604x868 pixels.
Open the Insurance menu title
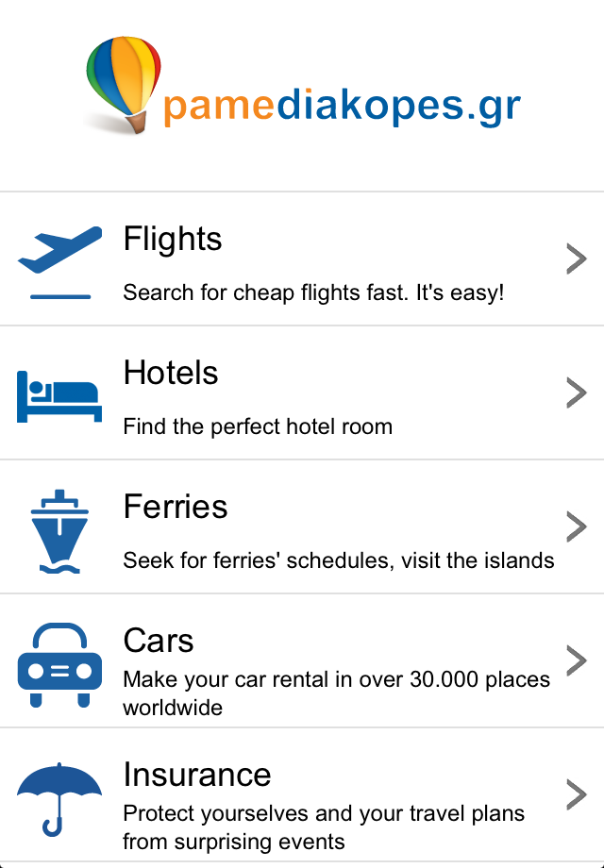tap(197, 775)
